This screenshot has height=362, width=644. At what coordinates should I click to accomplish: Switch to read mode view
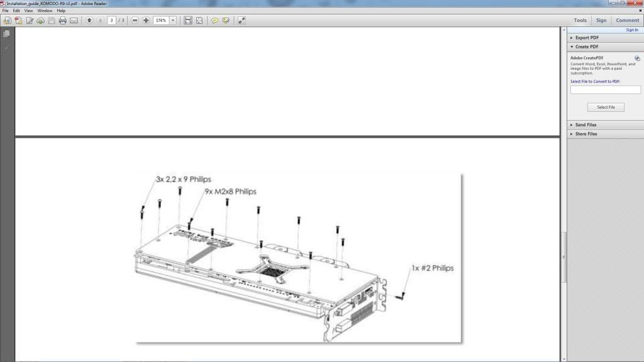coord(241,21)
